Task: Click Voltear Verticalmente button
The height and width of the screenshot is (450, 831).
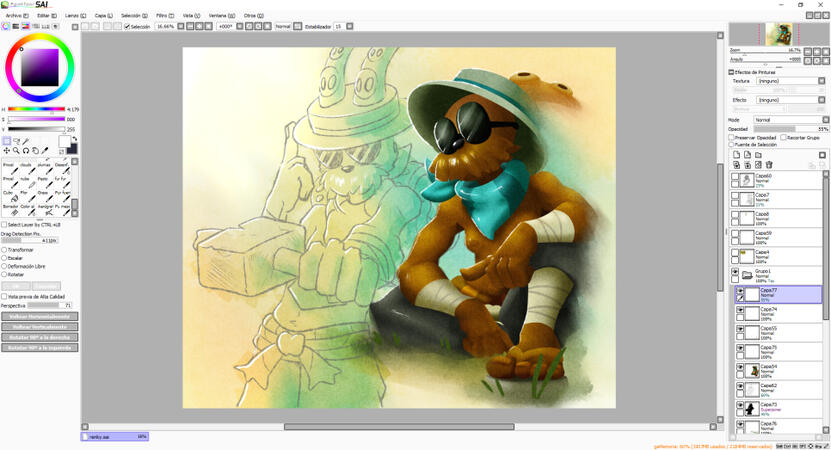Action: 40,327
